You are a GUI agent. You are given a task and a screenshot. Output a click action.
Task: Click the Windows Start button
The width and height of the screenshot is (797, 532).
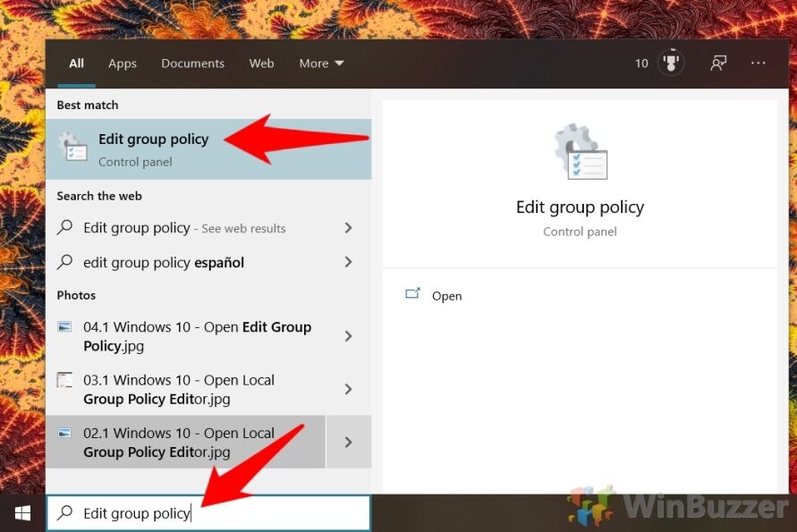coord(22,513)
